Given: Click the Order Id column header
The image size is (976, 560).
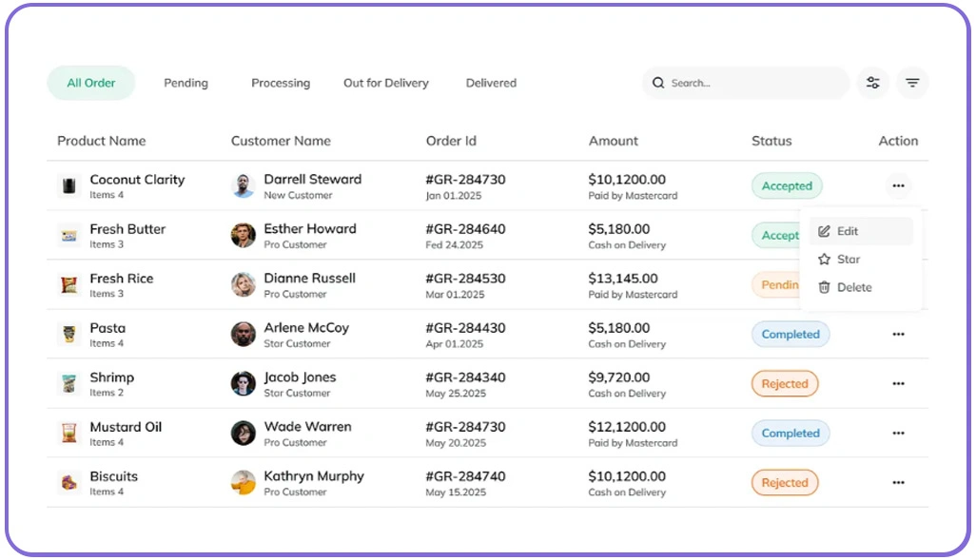Looking at the screenshot, I should click(x=451, y=141).
